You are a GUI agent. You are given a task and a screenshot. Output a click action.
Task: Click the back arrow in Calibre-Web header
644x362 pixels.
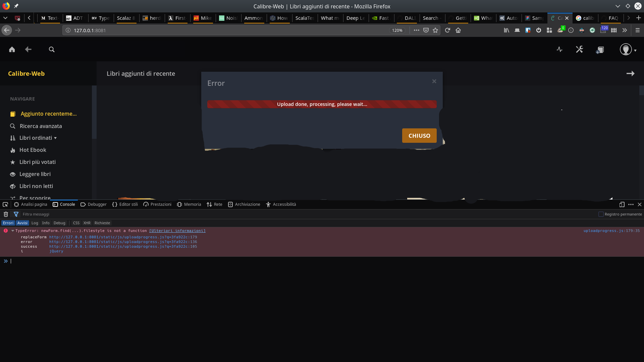pyautogui.click(x=28, y=49)
